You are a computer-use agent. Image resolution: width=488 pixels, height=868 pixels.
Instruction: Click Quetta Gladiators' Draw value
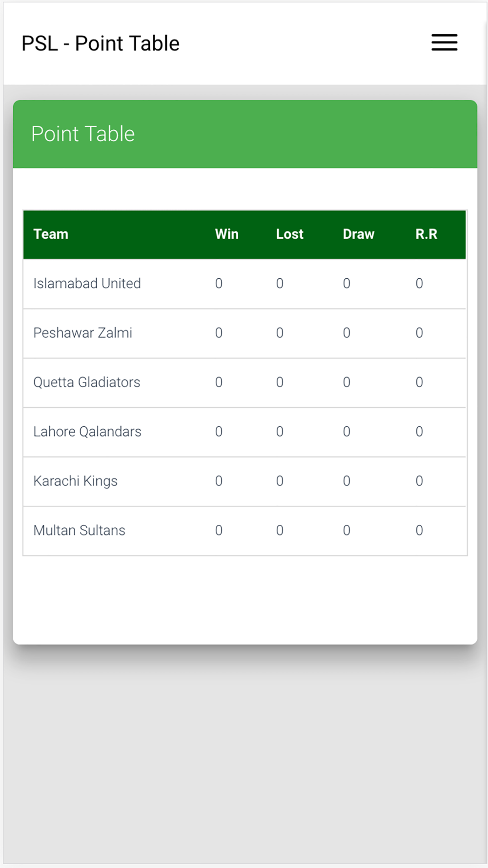point(346,382)
